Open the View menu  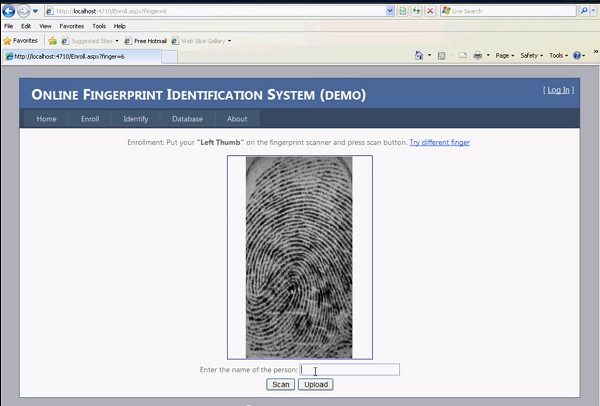coord(45,26)
